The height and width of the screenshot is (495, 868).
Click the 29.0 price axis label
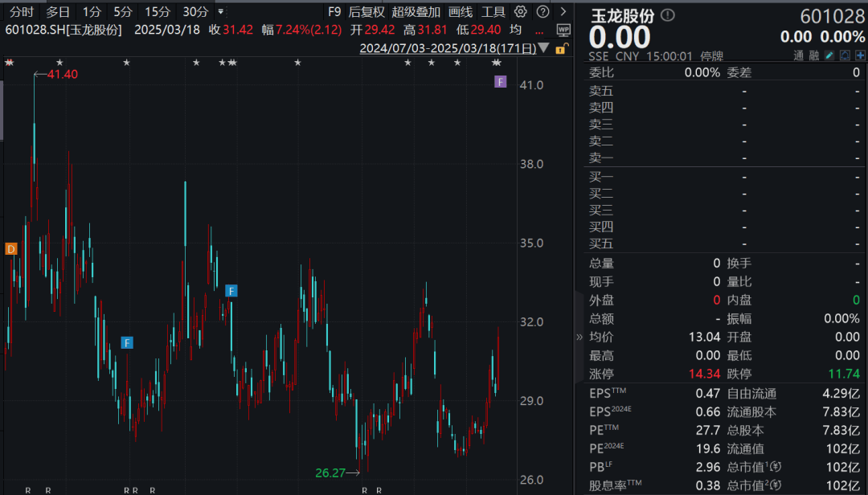pos(531,401)
